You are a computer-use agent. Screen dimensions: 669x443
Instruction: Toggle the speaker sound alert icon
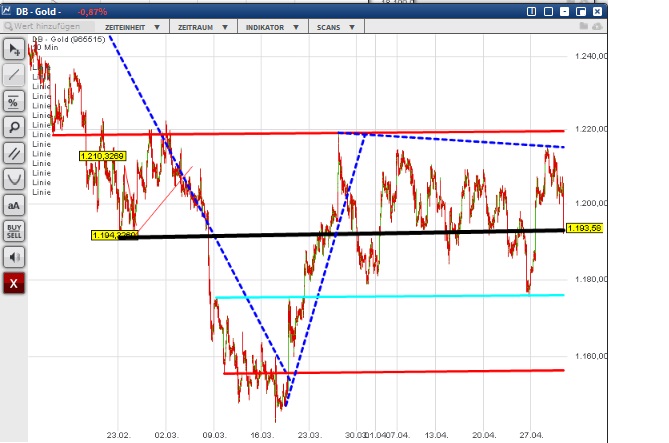[14, 257]
